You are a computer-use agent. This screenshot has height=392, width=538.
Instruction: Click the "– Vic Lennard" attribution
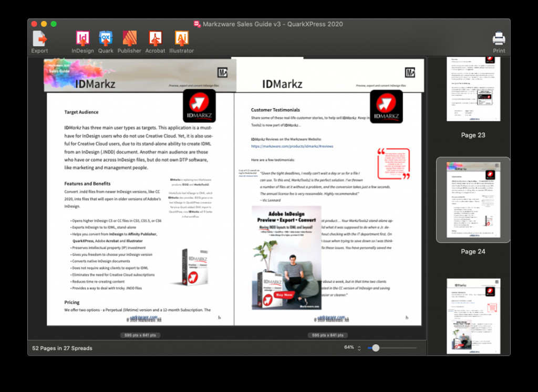point(271,200)
